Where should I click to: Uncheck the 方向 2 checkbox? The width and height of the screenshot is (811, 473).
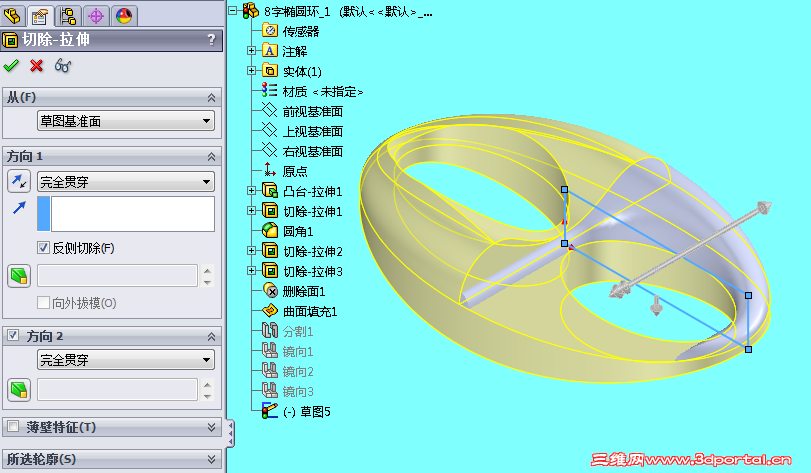[x=13, y=335]
